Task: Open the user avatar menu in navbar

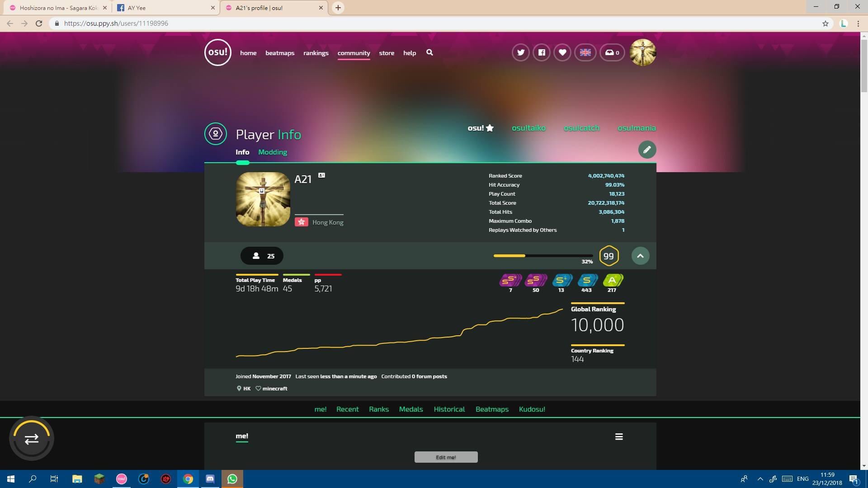Action: click(x=642, y=52)
